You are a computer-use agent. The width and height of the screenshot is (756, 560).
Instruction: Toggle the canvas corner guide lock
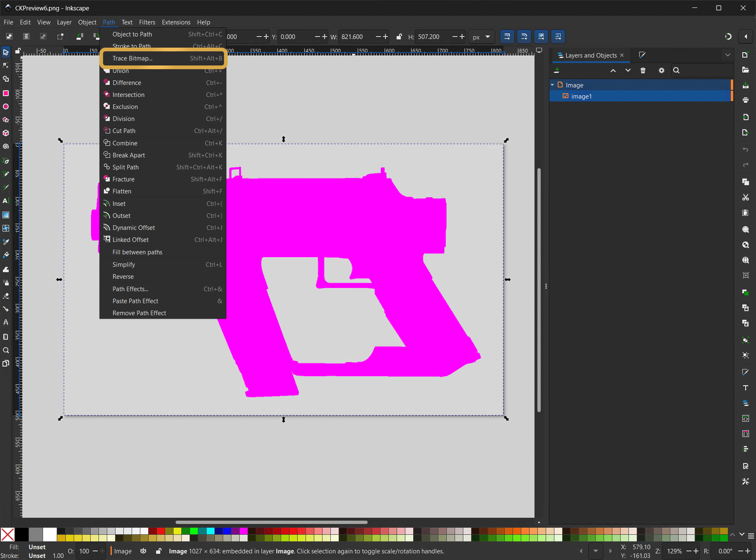tap(18, 51)
